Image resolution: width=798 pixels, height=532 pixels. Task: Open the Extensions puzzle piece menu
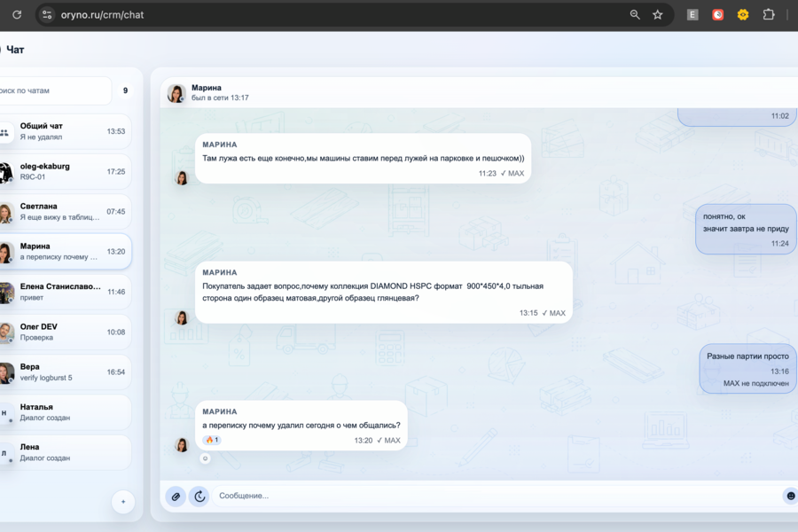tap(769, 15)
